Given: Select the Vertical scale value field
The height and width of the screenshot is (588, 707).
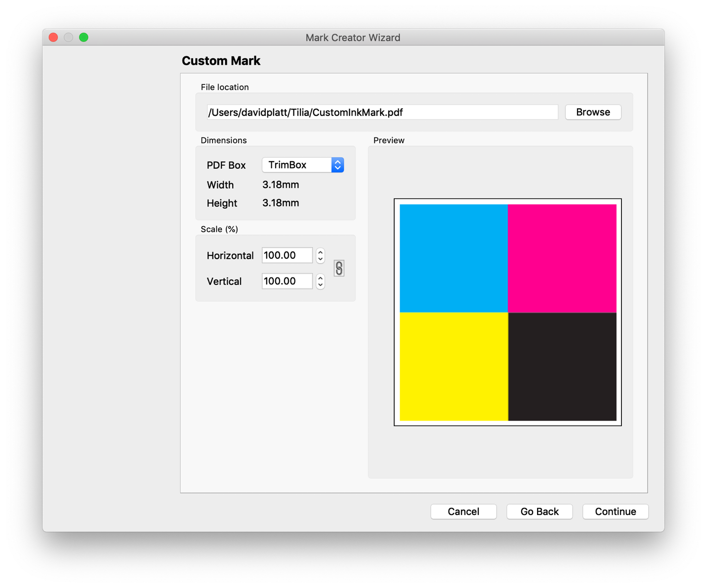Looking at the screenshot, I should point(287,281).
